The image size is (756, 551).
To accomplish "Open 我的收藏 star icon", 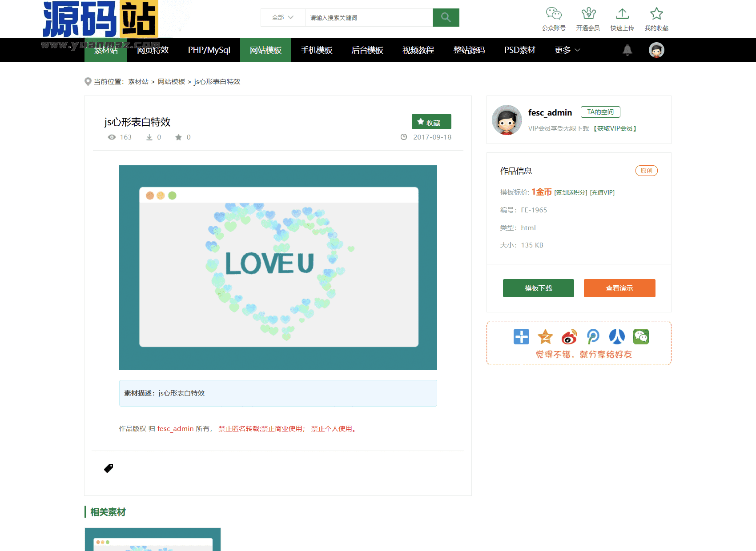I will [x=656, y=14].
